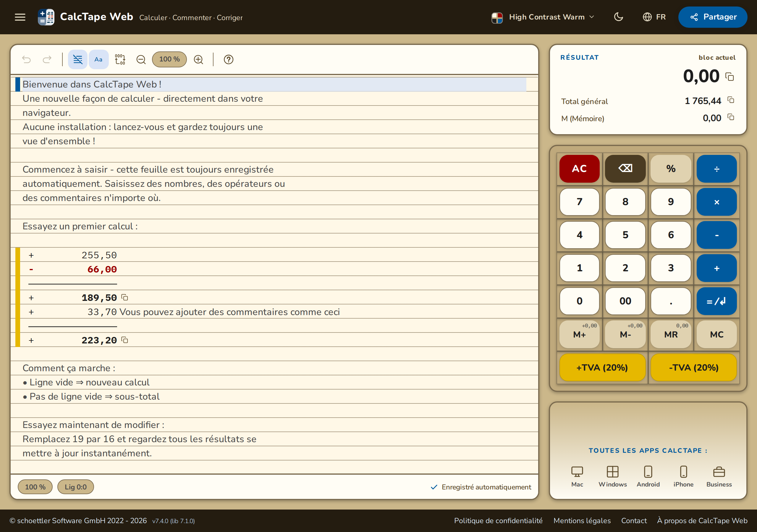Tap the backspace delete key
Image resolution: width=757 pixels, height=532 pixels.
coord(625,168)
